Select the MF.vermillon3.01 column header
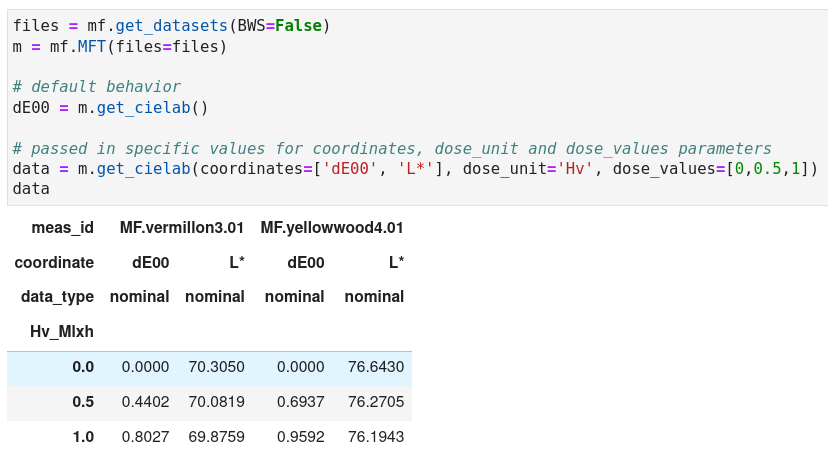Image resolution: width=828 pixels, height=455 pixels. point(181,228)
